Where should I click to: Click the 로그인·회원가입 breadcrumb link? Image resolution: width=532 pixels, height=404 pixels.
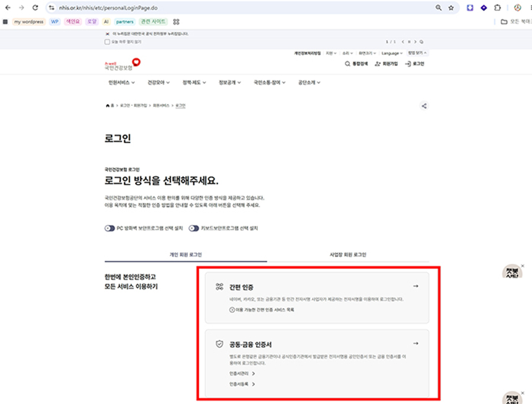coord(134,105)
